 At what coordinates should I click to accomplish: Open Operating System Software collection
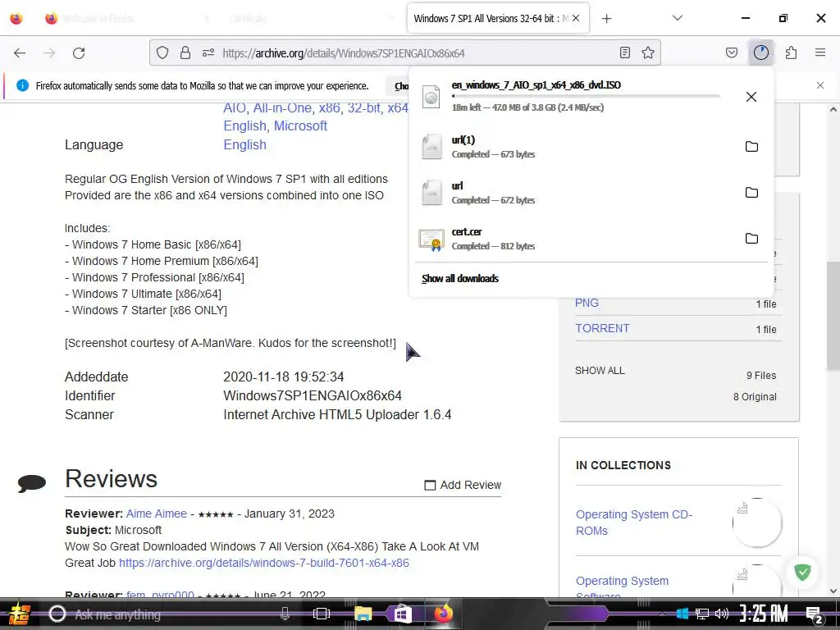click(x=623, y=587)
